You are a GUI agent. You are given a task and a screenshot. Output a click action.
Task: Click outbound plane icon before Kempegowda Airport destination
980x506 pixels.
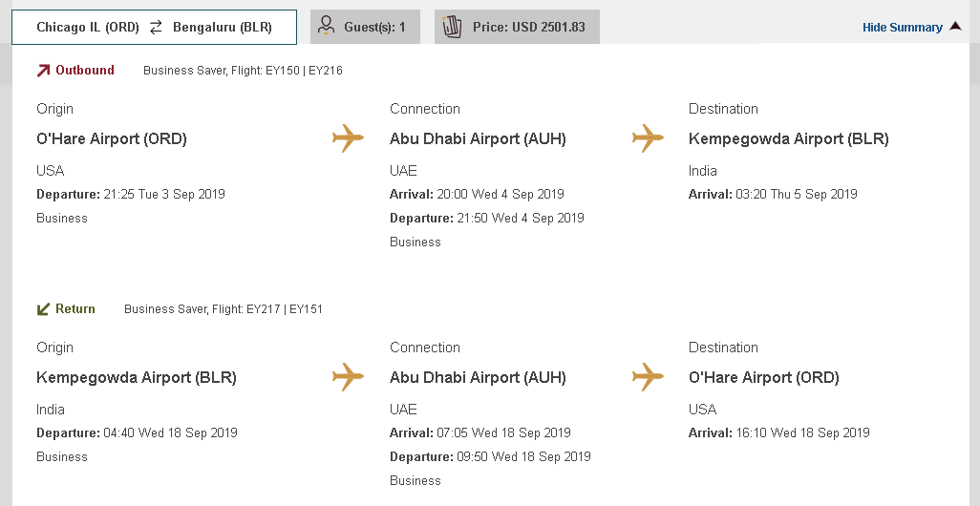[x=649, y=138]
